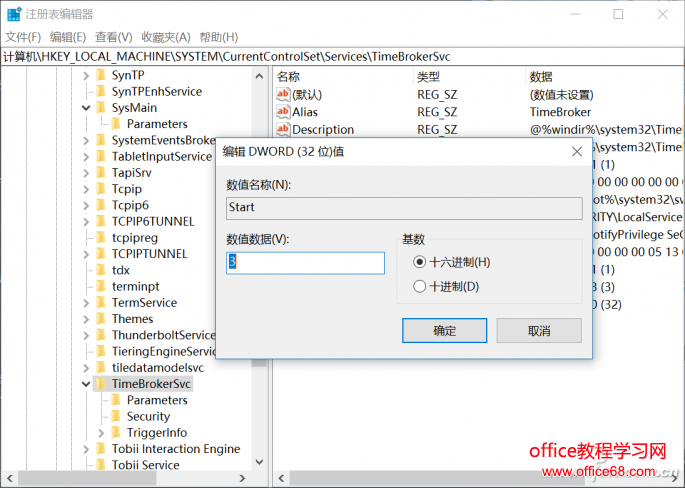Screen dimensions: 685x488
Task: Choose the 十进制(D) decimal radio button
Action: click(419, 287)
